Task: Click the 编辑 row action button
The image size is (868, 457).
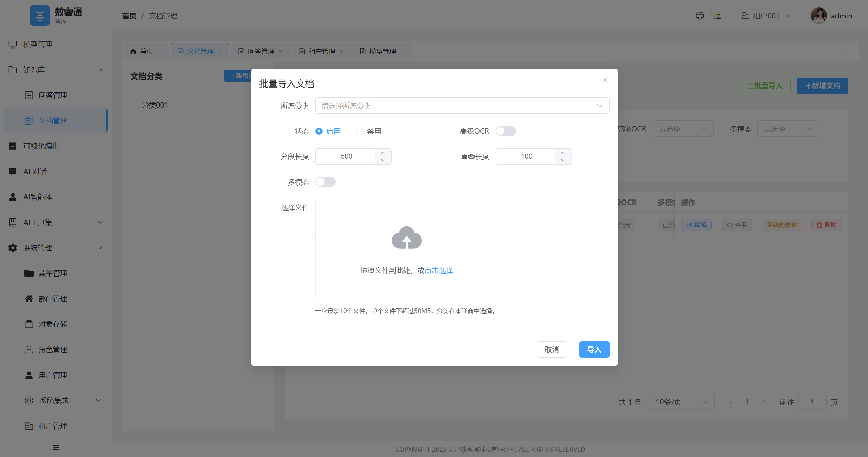Action: [x=696, y=225]
